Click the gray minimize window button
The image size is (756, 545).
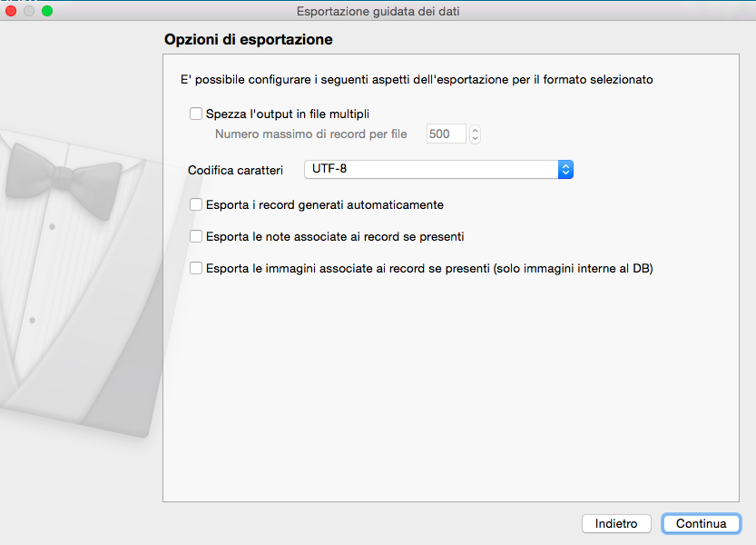[29, 11]
